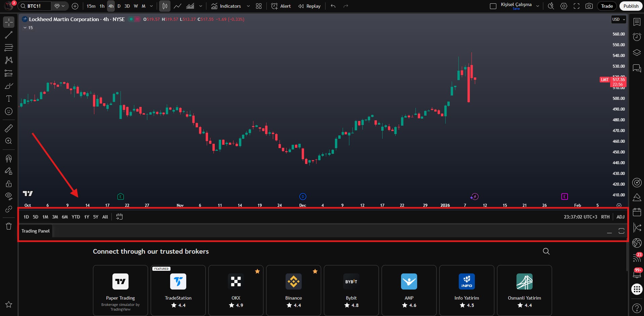Choose the Paper Trading broker card

(x=120, y=290)
